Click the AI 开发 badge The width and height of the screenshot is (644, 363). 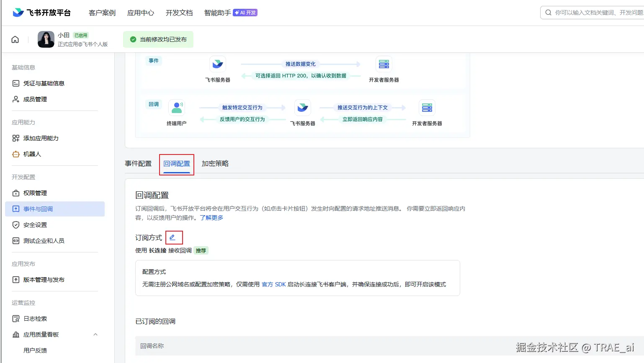click(x=245, y=13)
